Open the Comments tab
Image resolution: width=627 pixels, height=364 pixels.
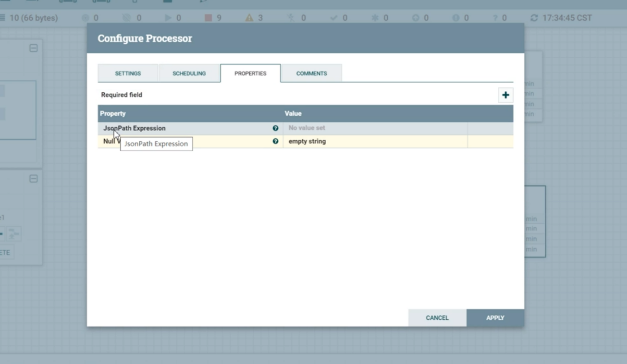point(311,73)
